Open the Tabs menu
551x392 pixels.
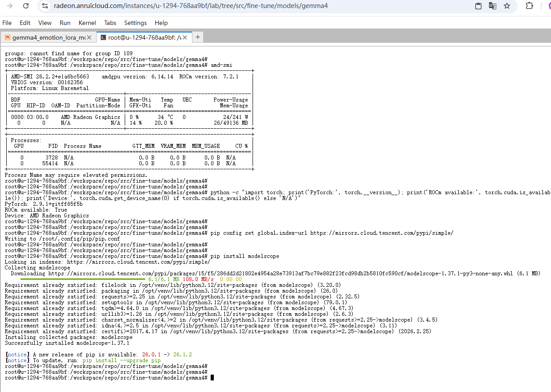click(x=110, y=23)
